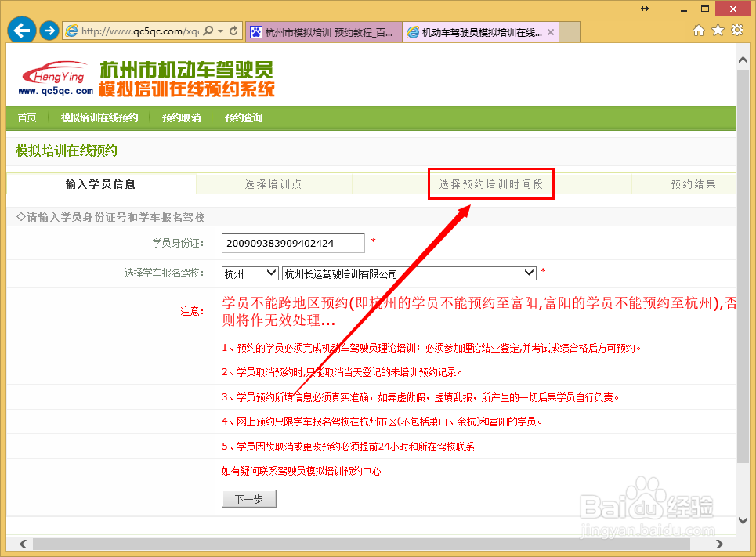This screenshot has width=756, height=557.
Task: Click the 模拟培训在线预约 page heading
Action: (x=67, y=151)
